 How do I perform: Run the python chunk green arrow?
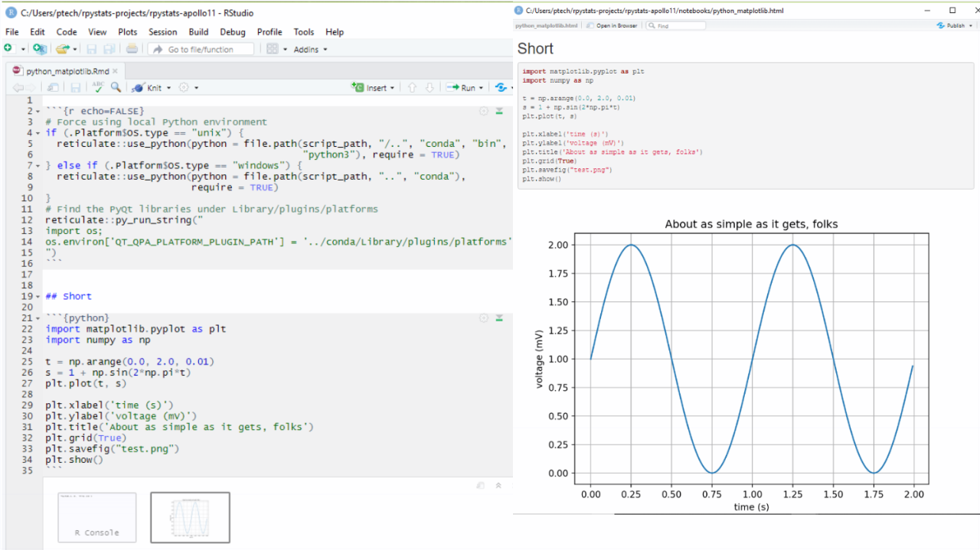coord(499,317)
